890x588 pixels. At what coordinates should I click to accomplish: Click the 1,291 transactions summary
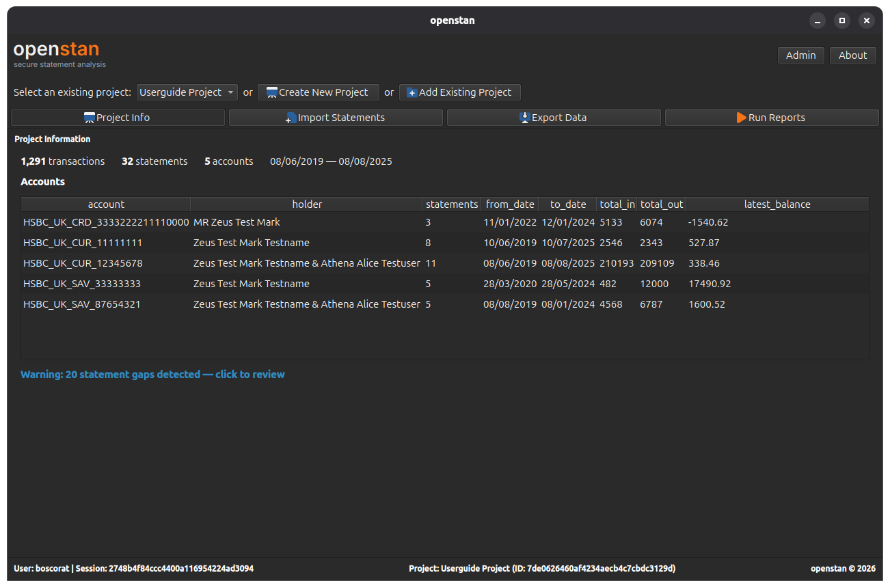click(x=63, y=161)
